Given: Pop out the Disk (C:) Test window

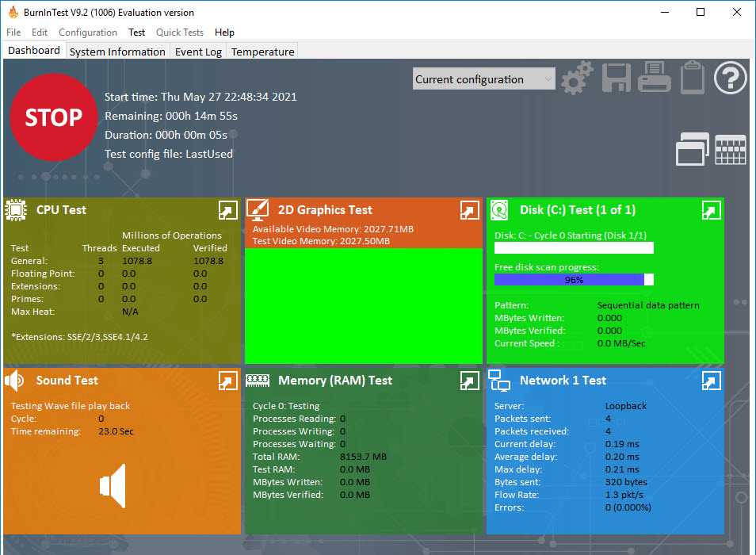Looking at the screenshot, I should [711, 210].
